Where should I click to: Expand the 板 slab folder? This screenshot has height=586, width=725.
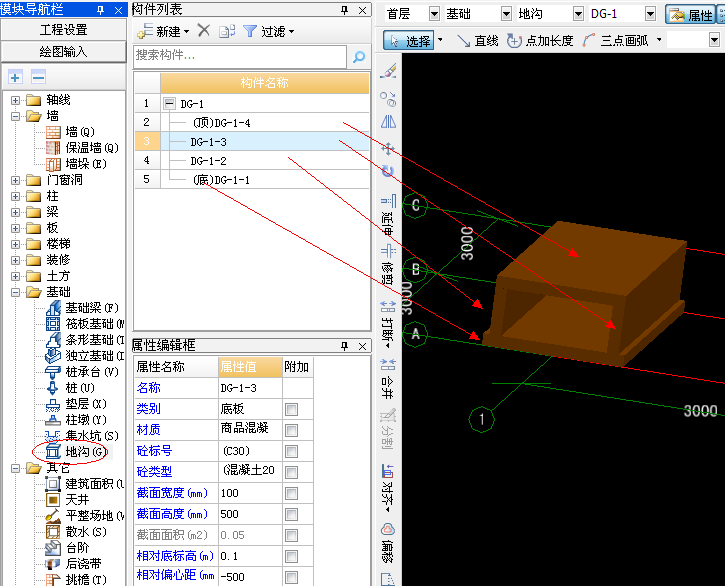(x=15, y=228)
